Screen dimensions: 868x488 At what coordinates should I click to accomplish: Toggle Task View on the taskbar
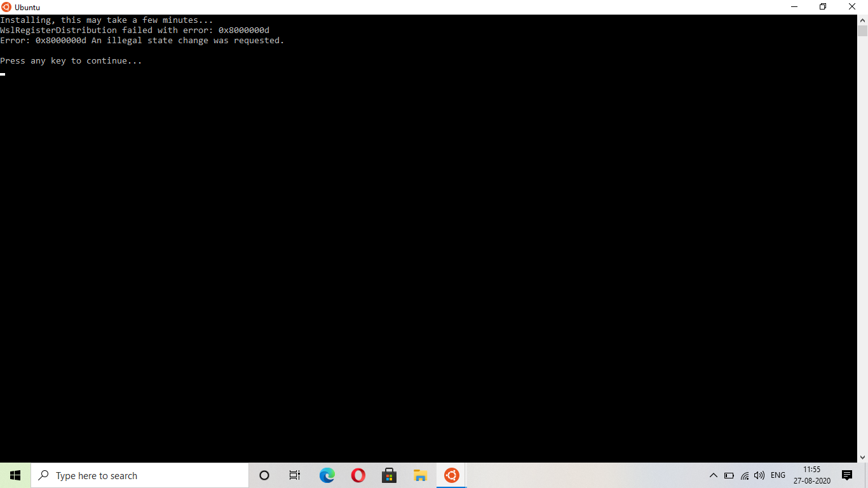(x=294, y=475)
